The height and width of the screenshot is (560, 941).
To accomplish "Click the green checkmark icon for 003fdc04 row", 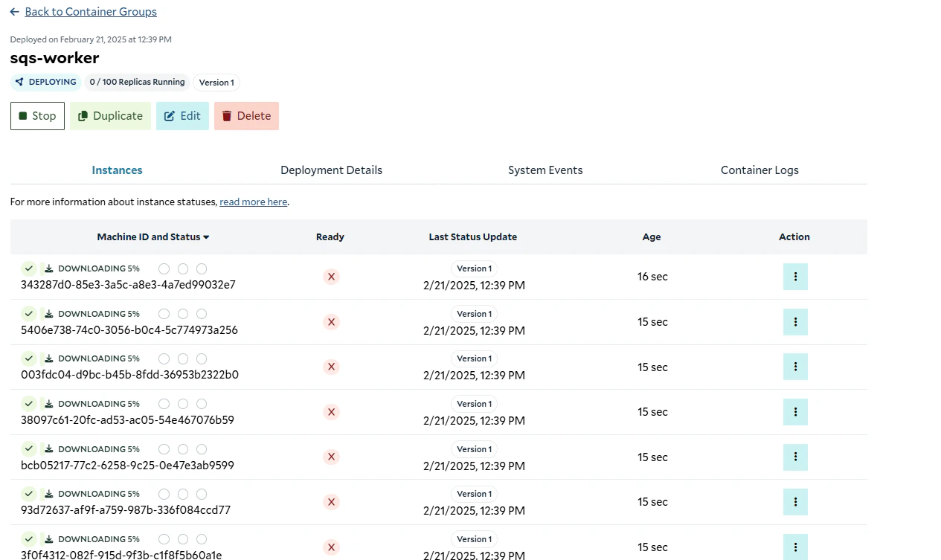I will point(28,358).
